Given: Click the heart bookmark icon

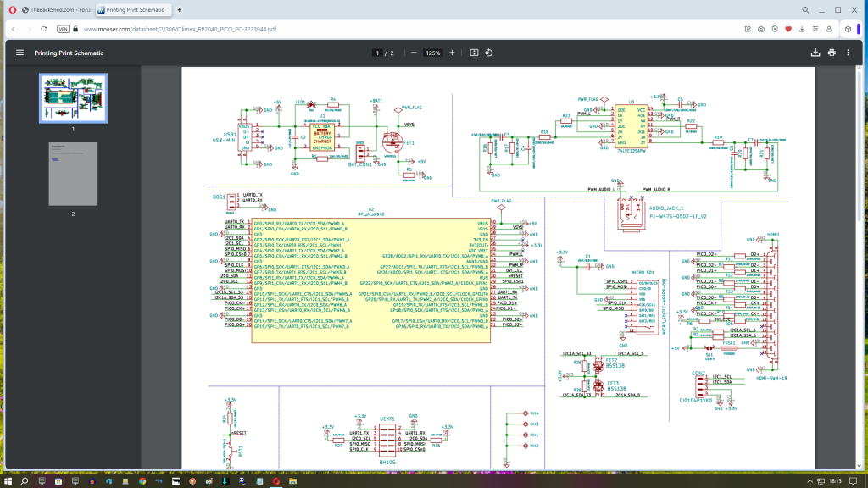Looking at the screenshot, I should point(787,28).
